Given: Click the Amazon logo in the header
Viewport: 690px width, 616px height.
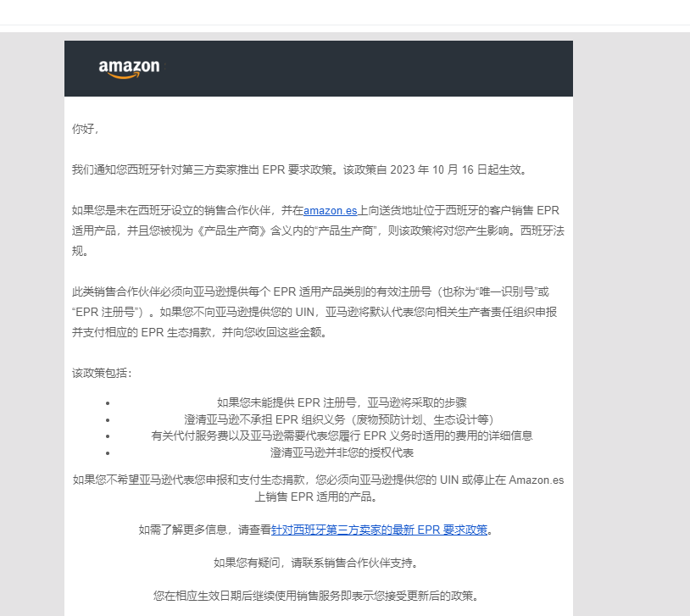Looking at the screenshot, I should point(129,69).
